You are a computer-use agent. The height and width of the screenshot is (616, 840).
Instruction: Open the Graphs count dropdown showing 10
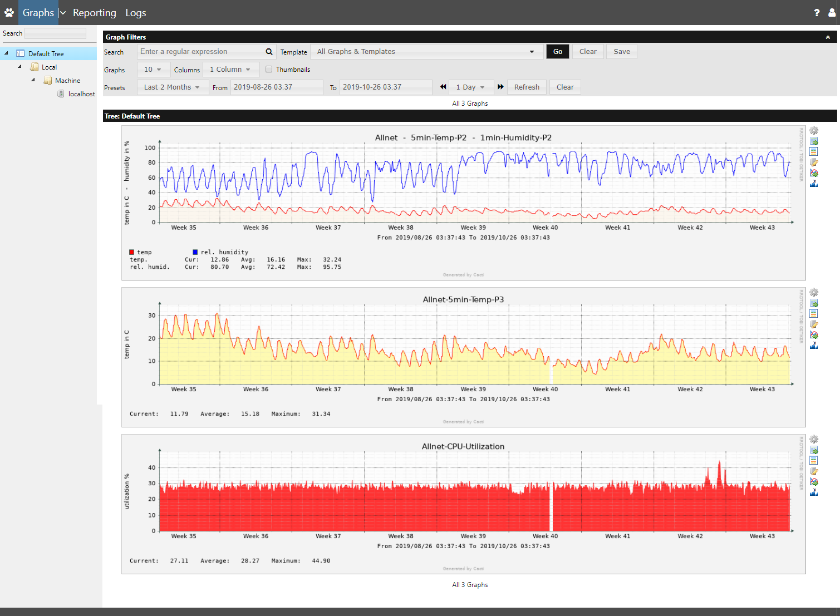(153, 70)
